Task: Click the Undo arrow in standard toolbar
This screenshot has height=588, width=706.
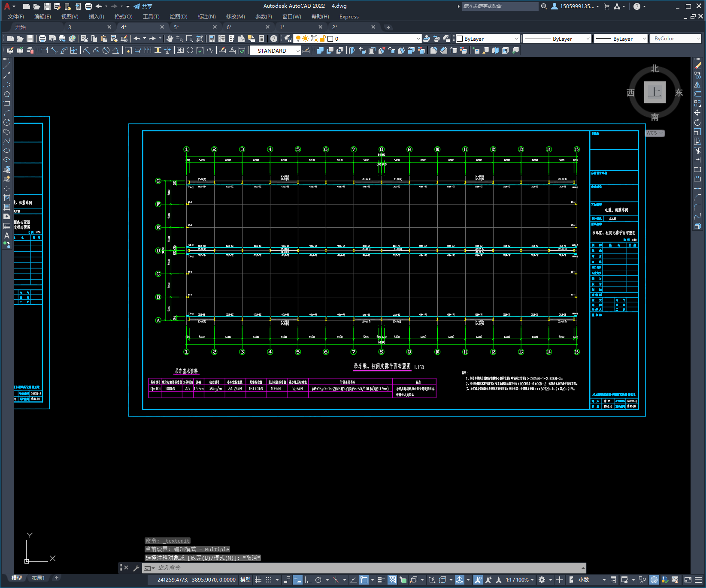Action: pyautogui.click(x=137, y=39)
